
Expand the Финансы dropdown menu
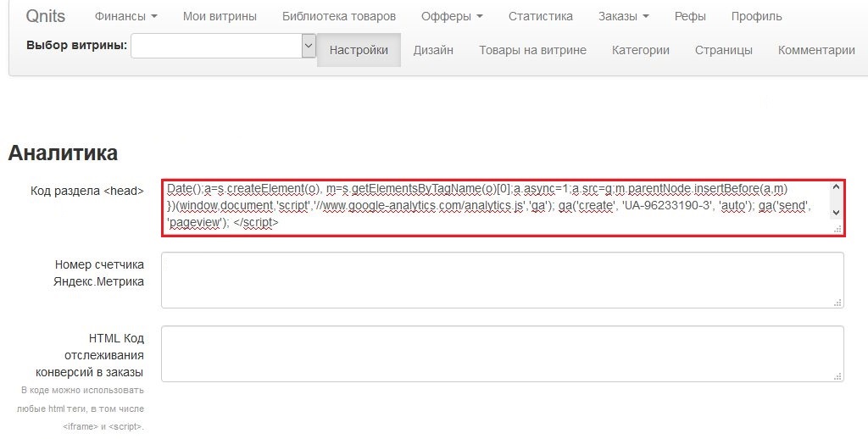click(x=125, y=17)
